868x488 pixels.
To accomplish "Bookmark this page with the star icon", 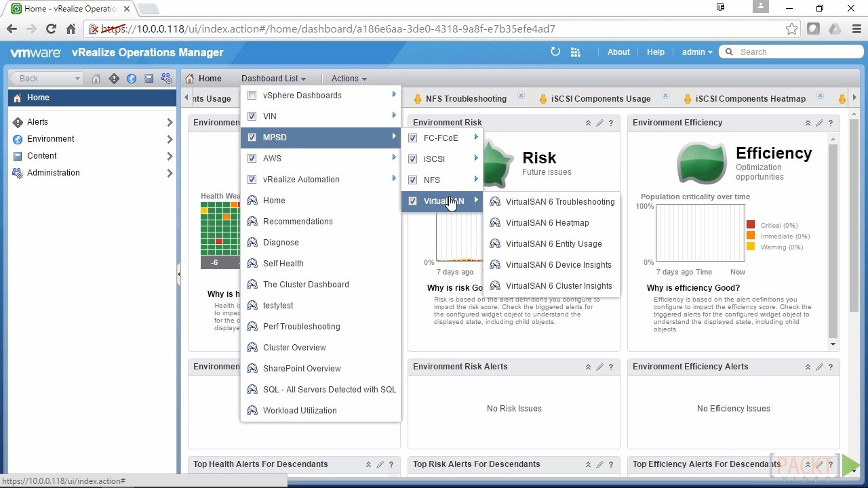I will pos(791,28).
